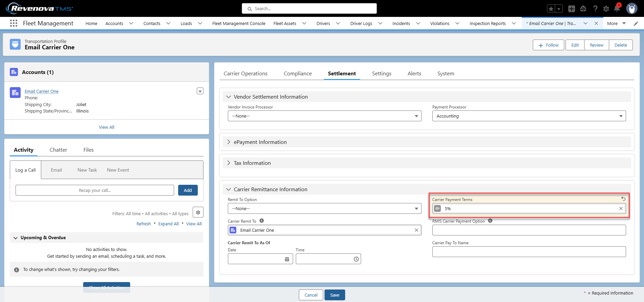Open Remit To Option dropdown

coord(325,208)
